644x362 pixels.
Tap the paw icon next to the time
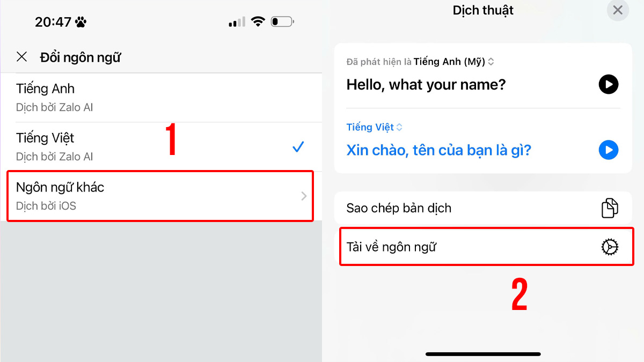pyautogui.click(x=80, y=22)
